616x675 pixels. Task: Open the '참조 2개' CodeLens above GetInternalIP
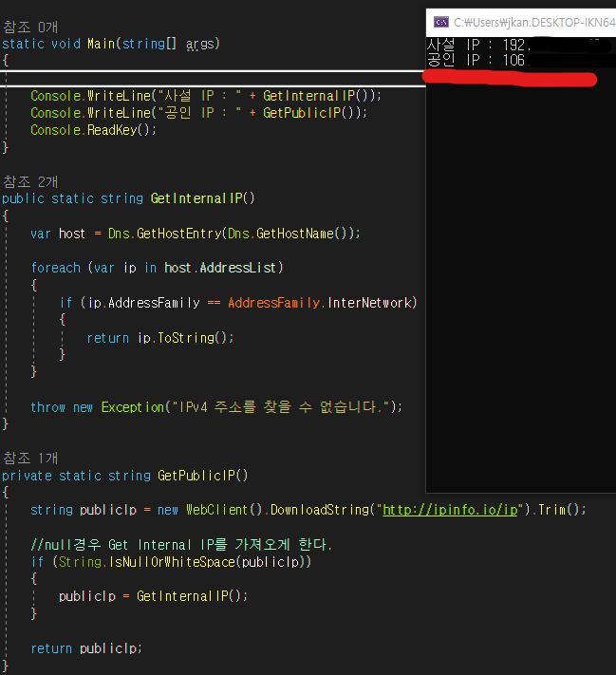pos(30,181)
